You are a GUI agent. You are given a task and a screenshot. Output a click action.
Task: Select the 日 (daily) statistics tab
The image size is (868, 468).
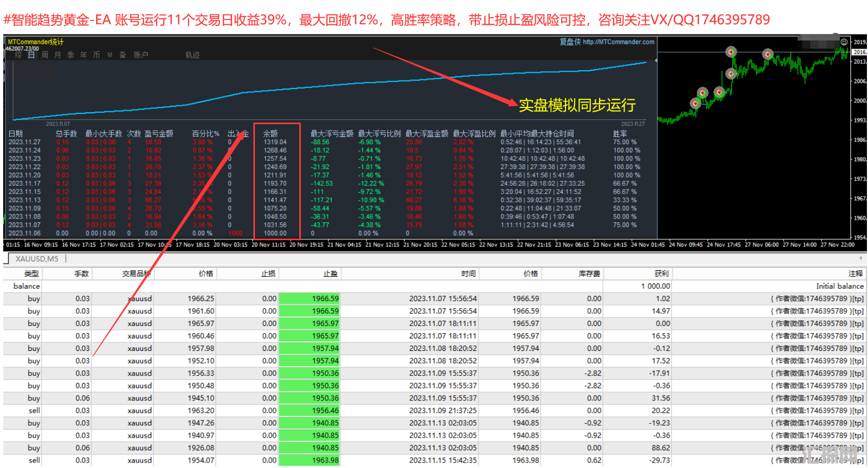click(x=31, y=55)
